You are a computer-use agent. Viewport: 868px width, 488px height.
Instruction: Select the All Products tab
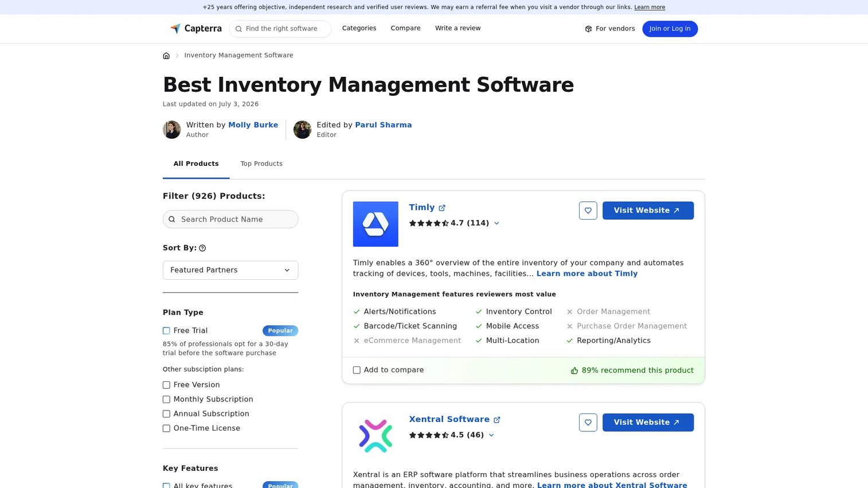[196, 164]
